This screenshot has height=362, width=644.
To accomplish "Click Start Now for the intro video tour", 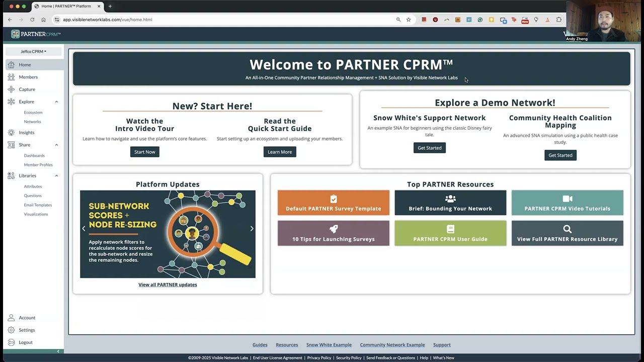I will [144, 152].
